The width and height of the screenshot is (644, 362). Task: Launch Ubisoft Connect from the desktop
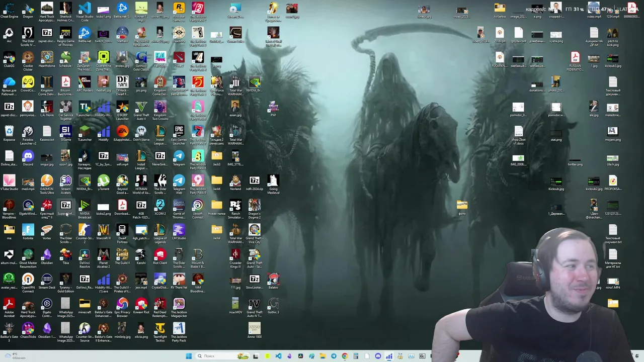(x=198, y=206)
